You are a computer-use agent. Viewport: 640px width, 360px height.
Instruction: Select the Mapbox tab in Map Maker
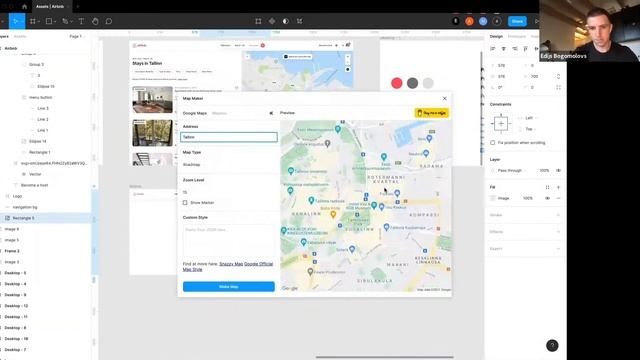coord(219,113)
